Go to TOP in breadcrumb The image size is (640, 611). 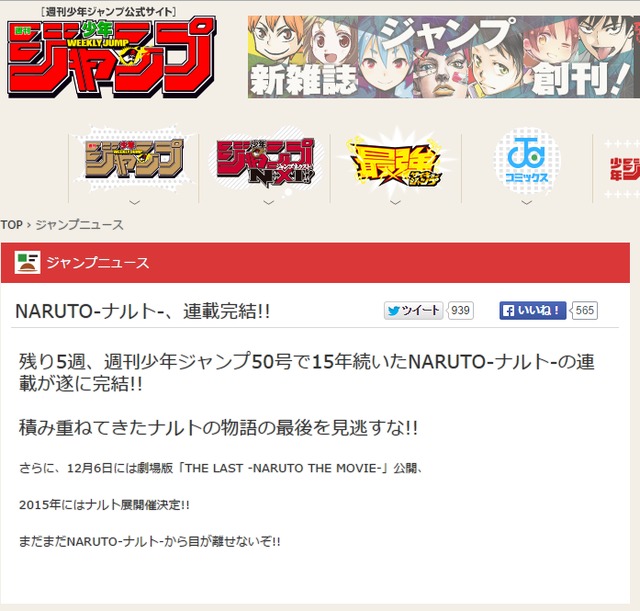point(11,225)
